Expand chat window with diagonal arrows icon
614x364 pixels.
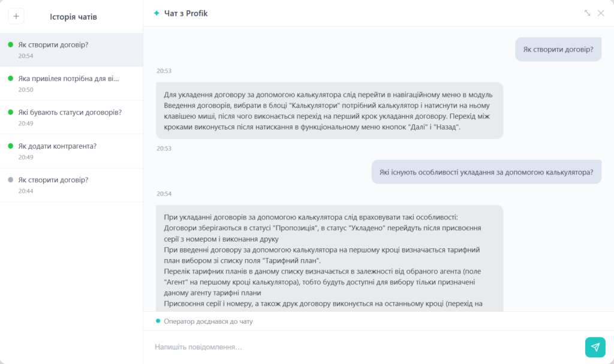(588, 13)
